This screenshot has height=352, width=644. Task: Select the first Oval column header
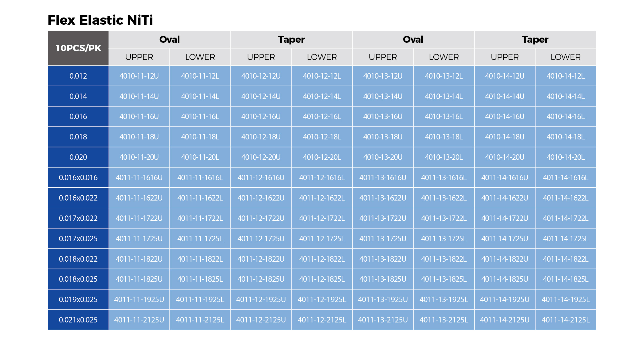[x=170, y=39]
